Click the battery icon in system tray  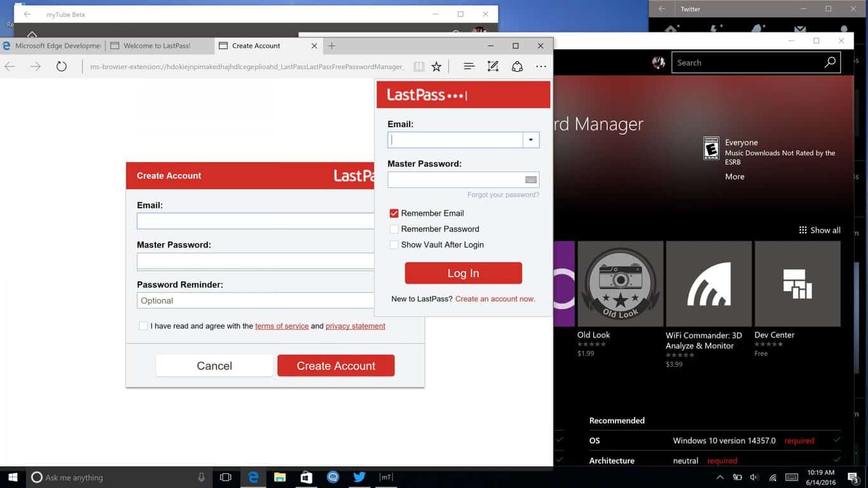[x=737, y=477]
